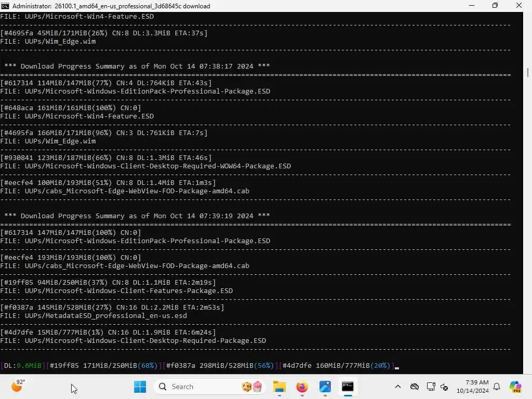Click line '[#648aca 161MiB/161MiB(100%) CN:0]'

[71, 108]
